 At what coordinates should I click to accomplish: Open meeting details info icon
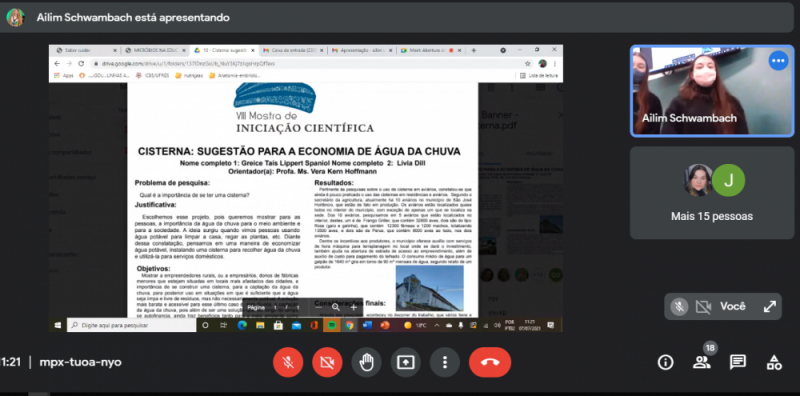[665, 362]
